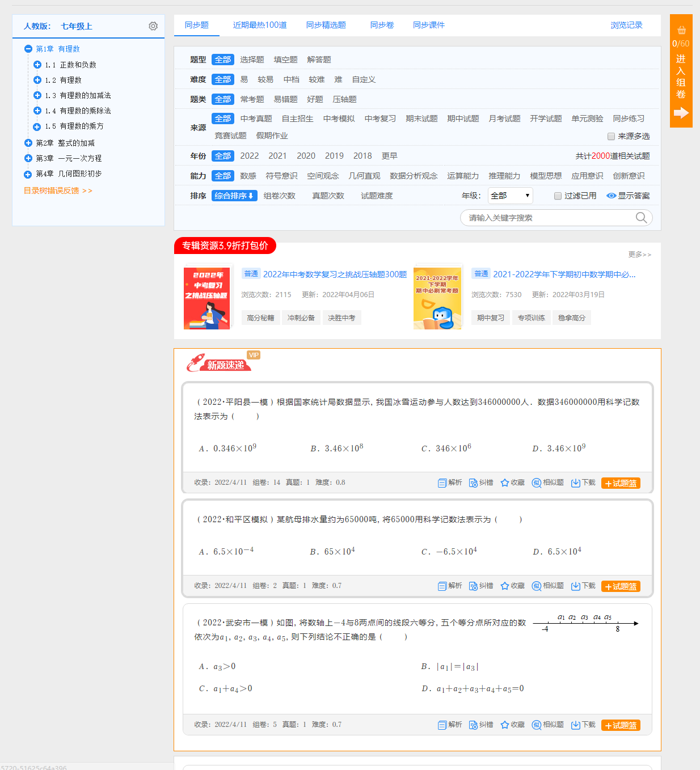Click the 下载 download icon on third question
700x770 pixels.
point(583,725)
